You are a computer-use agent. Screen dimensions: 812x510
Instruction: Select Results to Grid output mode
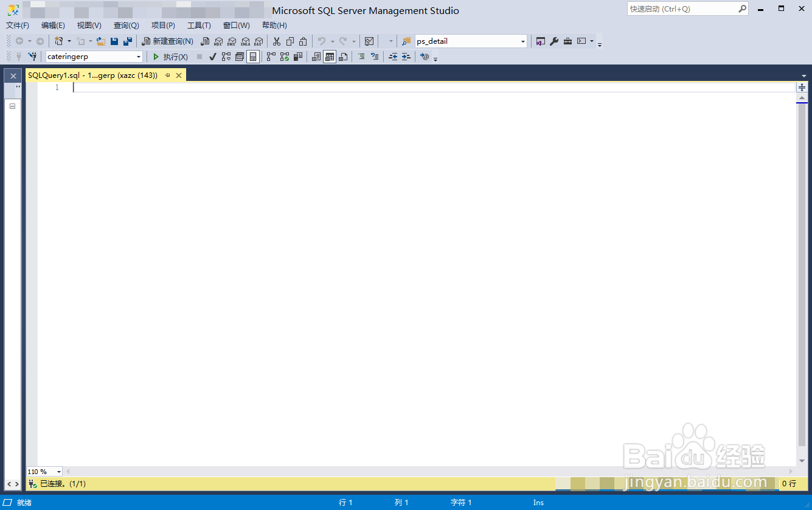click(x=330, y=57)
